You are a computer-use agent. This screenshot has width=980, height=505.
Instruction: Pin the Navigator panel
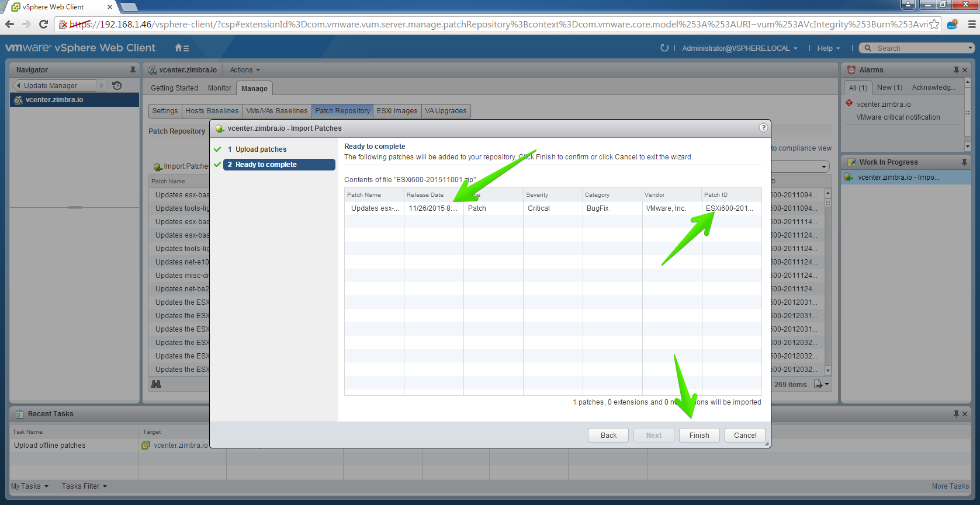click(133, 70)
